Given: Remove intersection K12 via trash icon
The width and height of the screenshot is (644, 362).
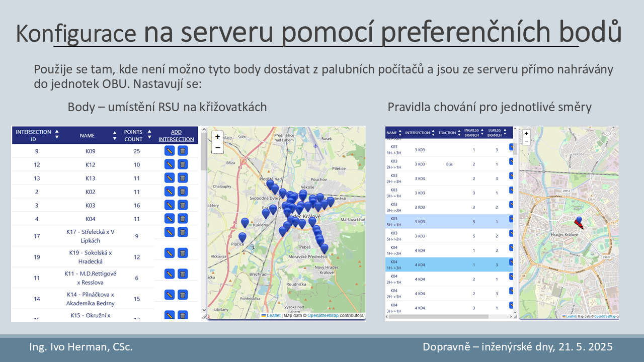Looking at the screenshot, I should (x=183, y=164).
